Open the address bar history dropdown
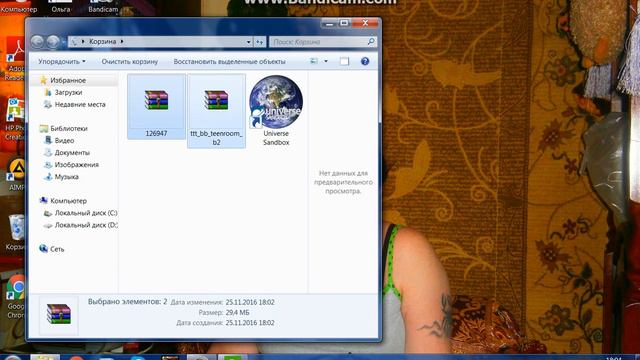640x360 pixels. pyautogui.click(x=249, y=42)
